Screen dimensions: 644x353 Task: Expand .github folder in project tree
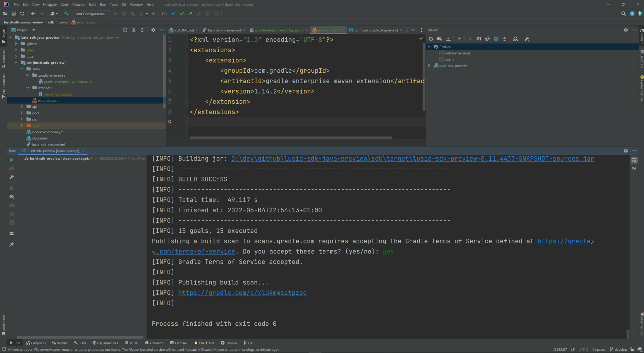point(16,44)
